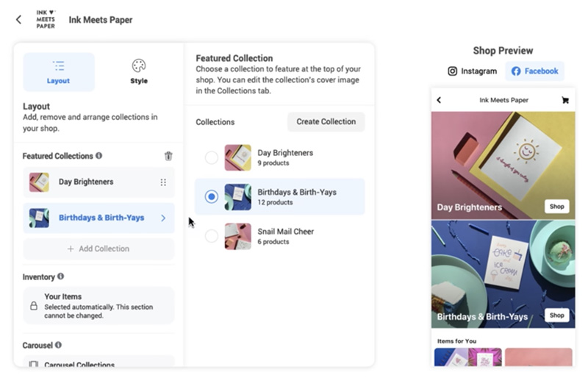Click Day Brighteners banner image in preview
Screen dimensions: 588x378
tap(503, 165)
